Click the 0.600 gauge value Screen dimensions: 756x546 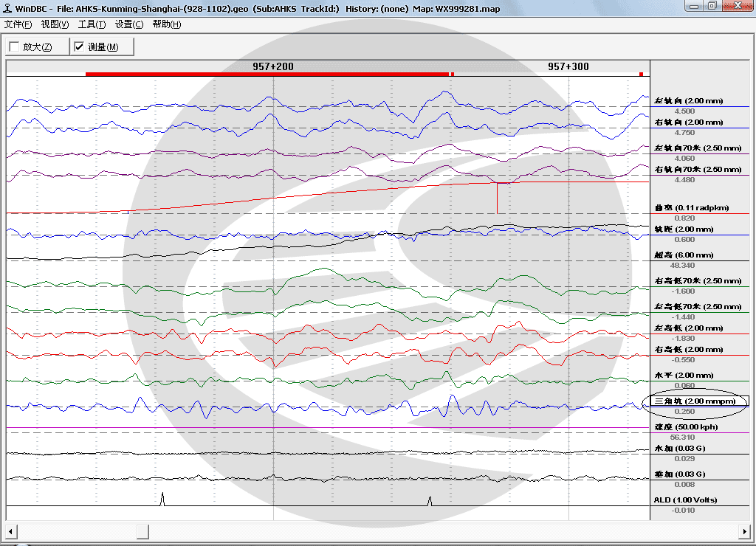(684, 240)
